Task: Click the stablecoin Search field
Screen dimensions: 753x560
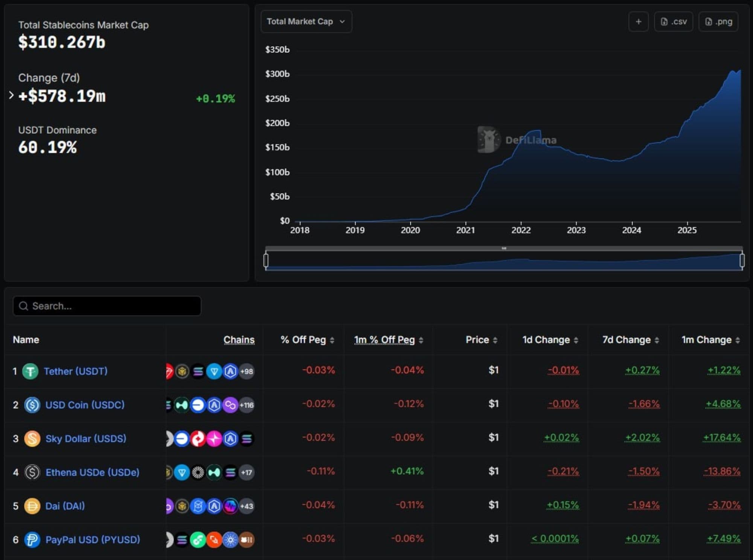Action: (x=107, y=306)
